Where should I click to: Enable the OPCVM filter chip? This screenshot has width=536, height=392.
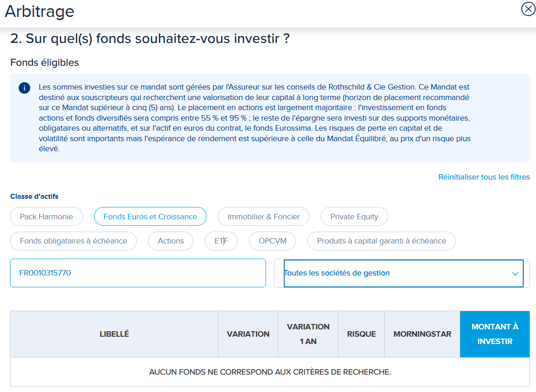point(272,241)
